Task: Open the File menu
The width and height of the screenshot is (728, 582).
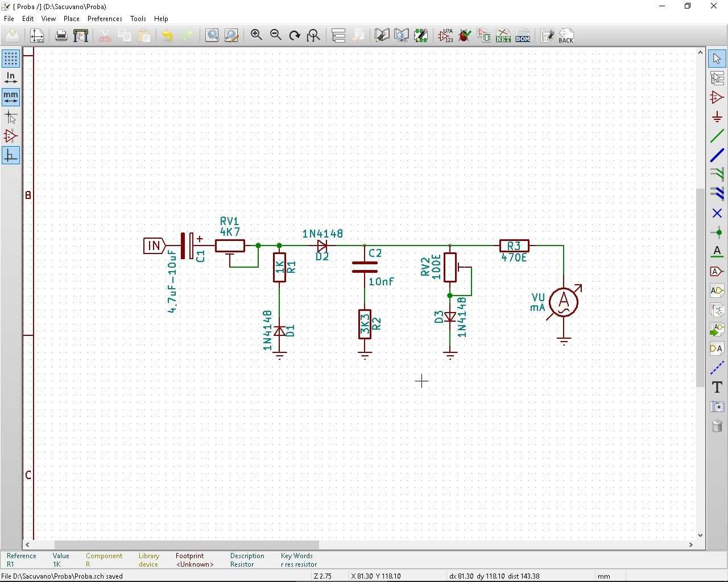Action: click(x=9, y=19)
